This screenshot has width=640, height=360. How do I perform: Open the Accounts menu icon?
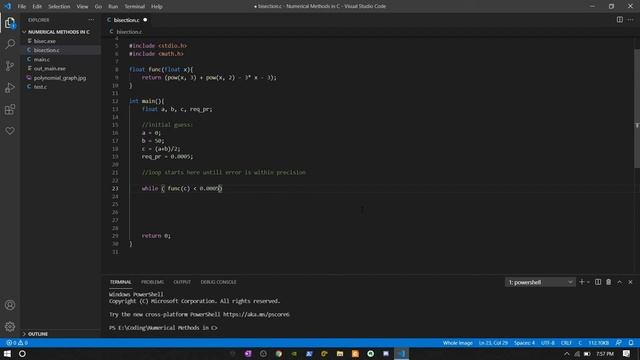[x=10, y=305]
